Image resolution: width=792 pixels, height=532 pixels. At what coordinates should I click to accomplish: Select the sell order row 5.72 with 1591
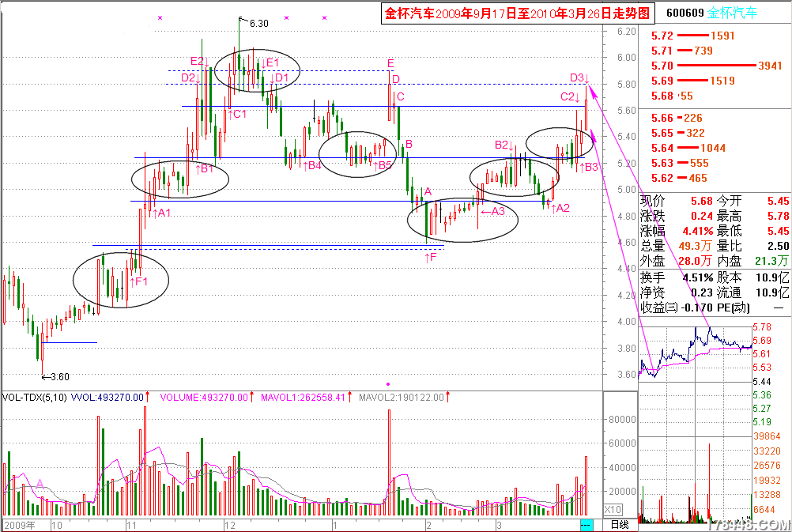coord(692,36)
